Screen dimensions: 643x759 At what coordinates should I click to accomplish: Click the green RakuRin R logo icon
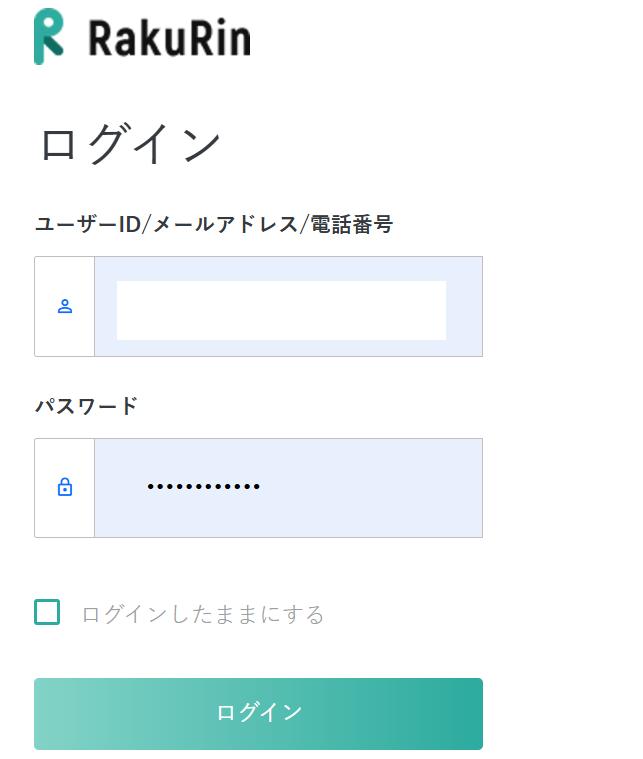[49, 36]
